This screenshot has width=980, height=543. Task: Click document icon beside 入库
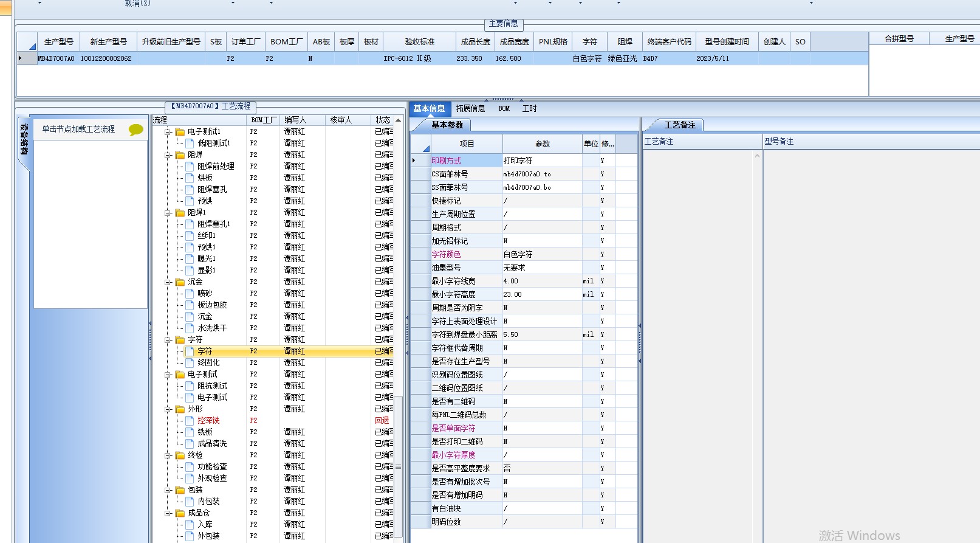pos(190,524)
